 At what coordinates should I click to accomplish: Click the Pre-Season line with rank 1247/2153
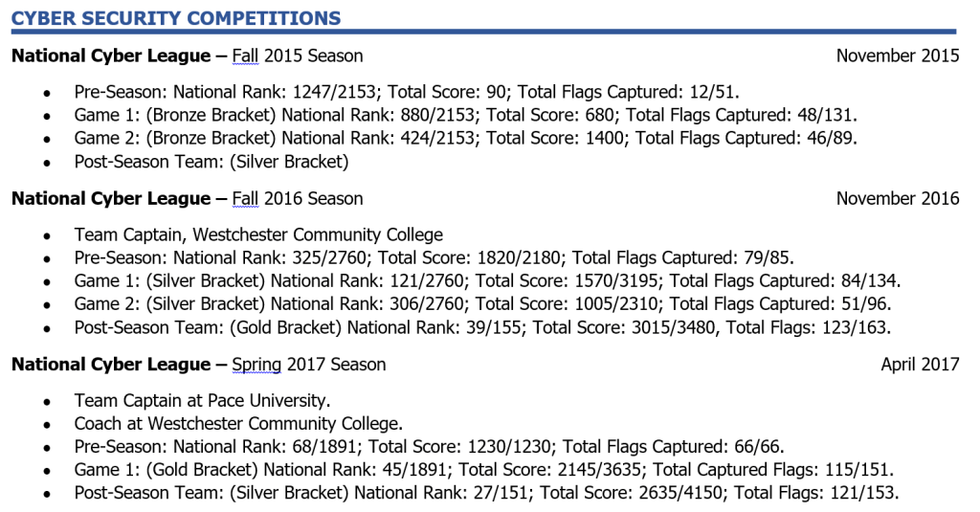pyautogui.click(x=407, y=92)
